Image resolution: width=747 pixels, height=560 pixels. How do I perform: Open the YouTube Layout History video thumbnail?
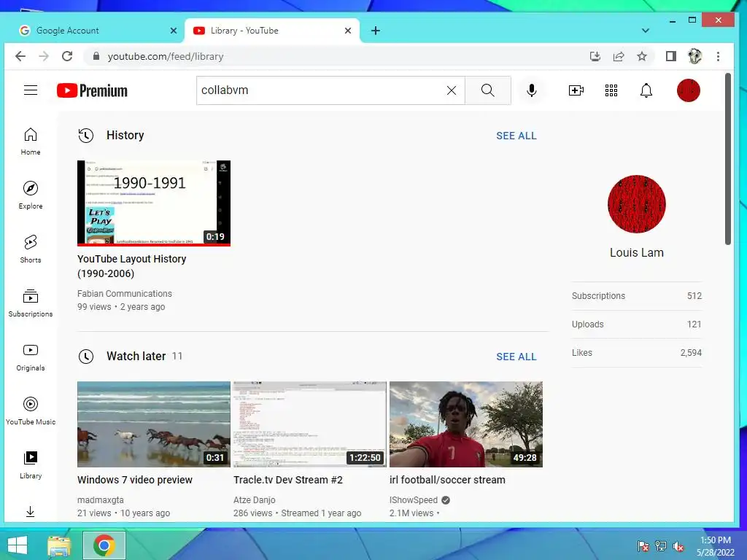(x=154, y=203)
